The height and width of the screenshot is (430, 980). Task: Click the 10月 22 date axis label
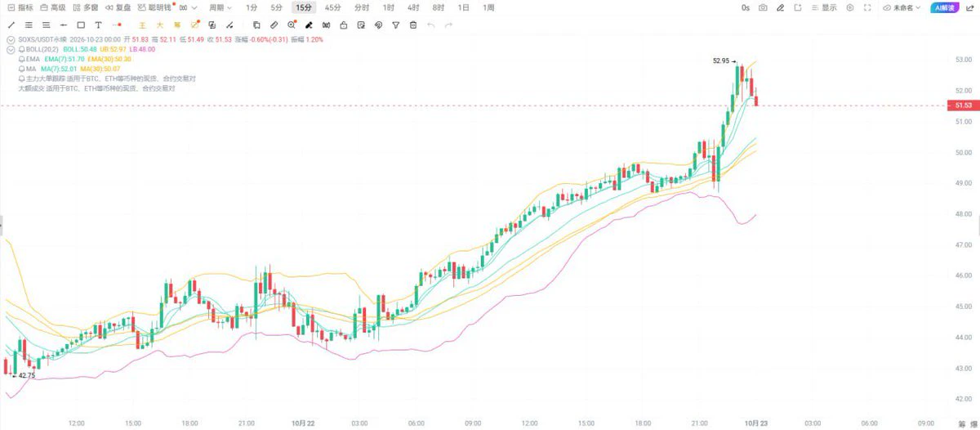pos(303,423)
